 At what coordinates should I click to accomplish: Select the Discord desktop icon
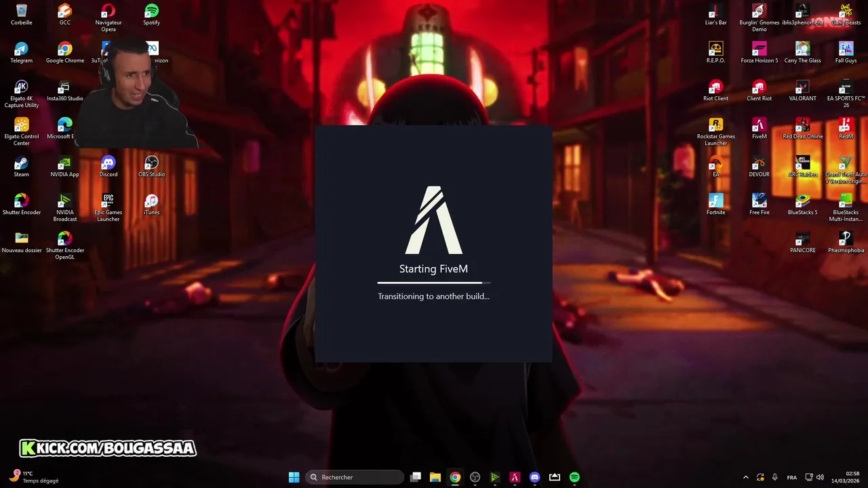(108, 167)
